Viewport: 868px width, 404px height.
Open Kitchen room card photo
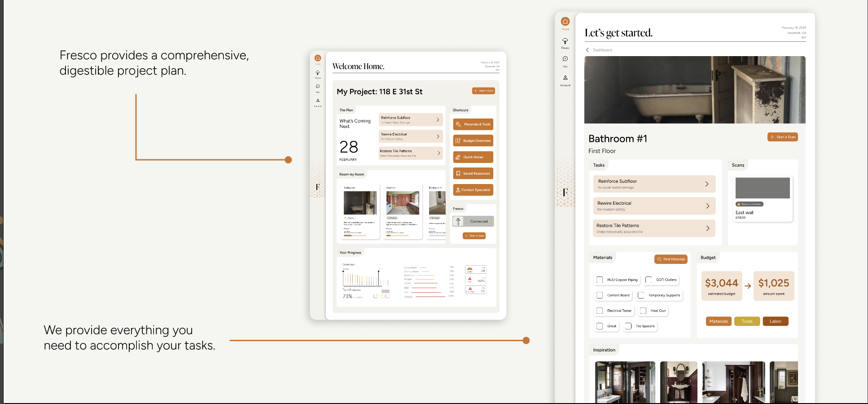pos(403,203)
